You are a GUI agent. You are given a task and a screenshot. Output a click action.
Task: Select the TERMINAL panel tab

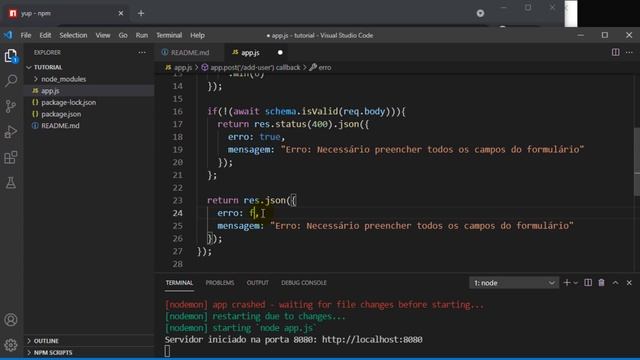click(179, 282)
